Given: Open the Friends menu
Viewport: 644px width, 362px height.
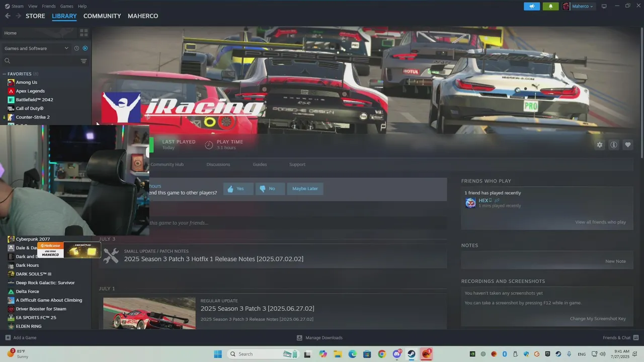Looking at the screenshot, I should tap(49, 6).
